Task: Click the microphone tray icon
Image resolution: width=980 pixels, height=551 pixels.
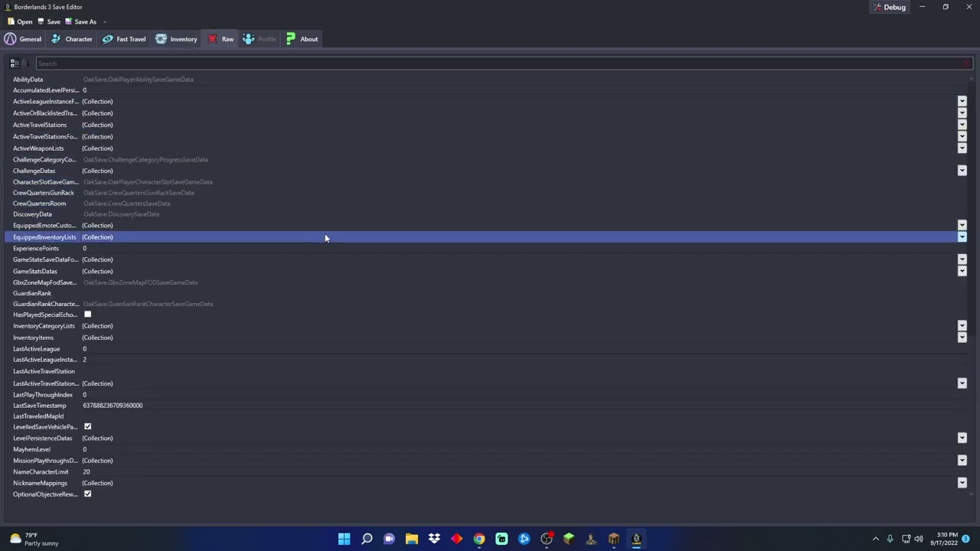Action: [x=890, y=539]
